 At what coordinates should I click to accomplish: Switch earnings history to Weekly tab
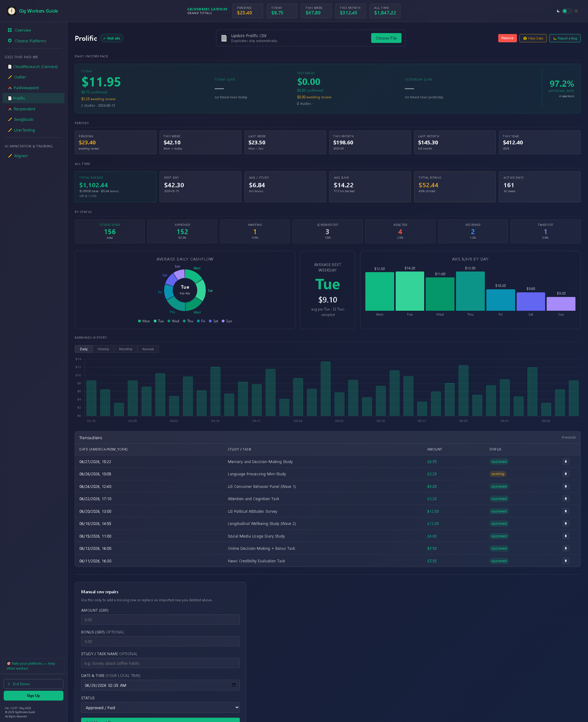pyautogui.click(x=103, y=349)
